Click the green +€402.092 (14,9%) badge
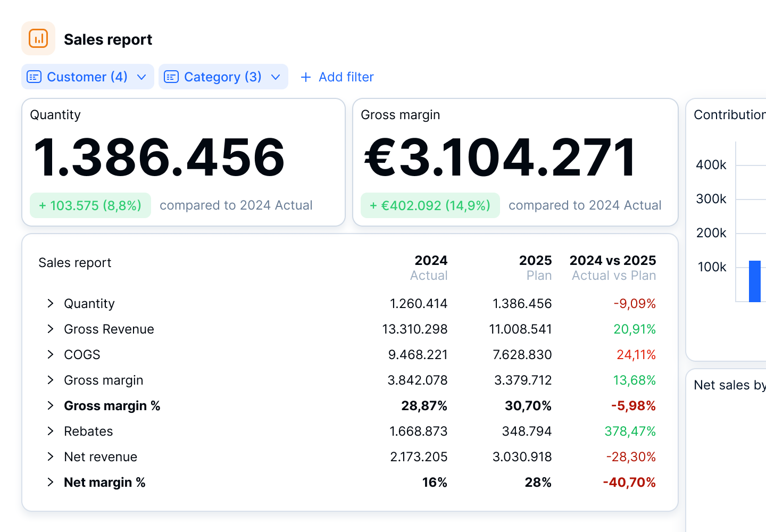This screenshot has width=766, height=532. pyautogui.click(x=429, y=205)
